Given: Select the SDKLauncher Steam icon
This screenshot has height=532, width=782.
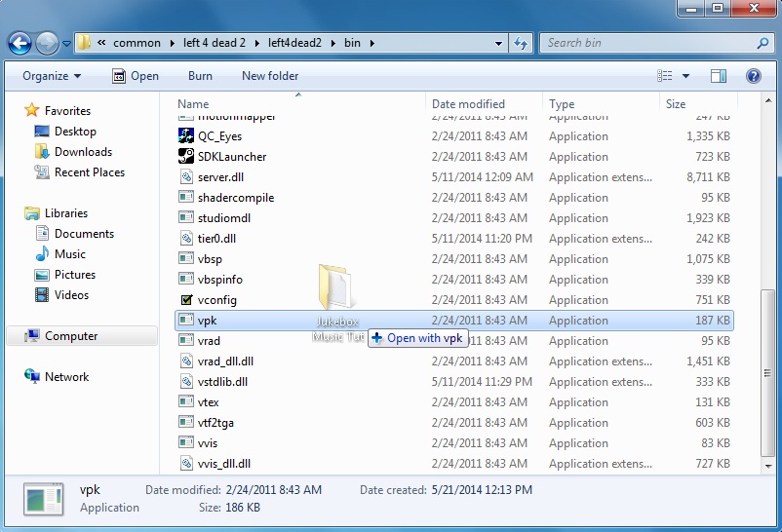Looking at the screenshot, I should coord(186,156).
